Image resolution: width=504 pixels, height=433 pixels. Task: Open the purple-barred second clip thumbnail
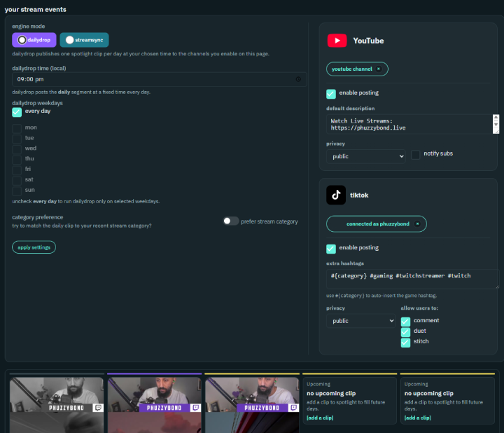tap(154, 405)
